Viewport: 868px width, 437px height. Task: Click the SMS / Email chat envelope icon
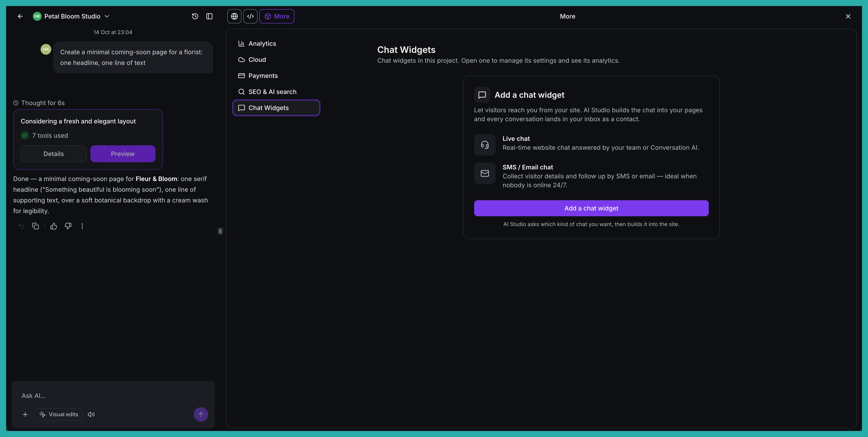485,173
